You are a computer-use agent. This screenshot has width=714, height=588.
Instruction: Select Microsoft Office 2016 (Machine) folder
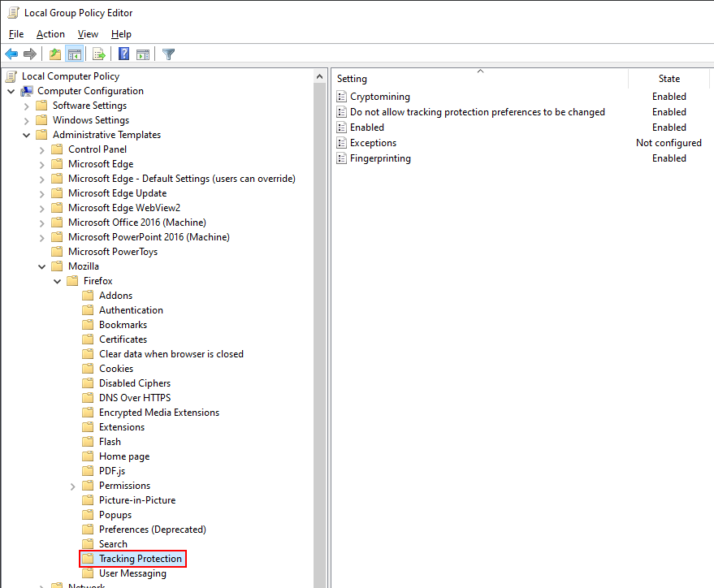click(x=136, y=223)
